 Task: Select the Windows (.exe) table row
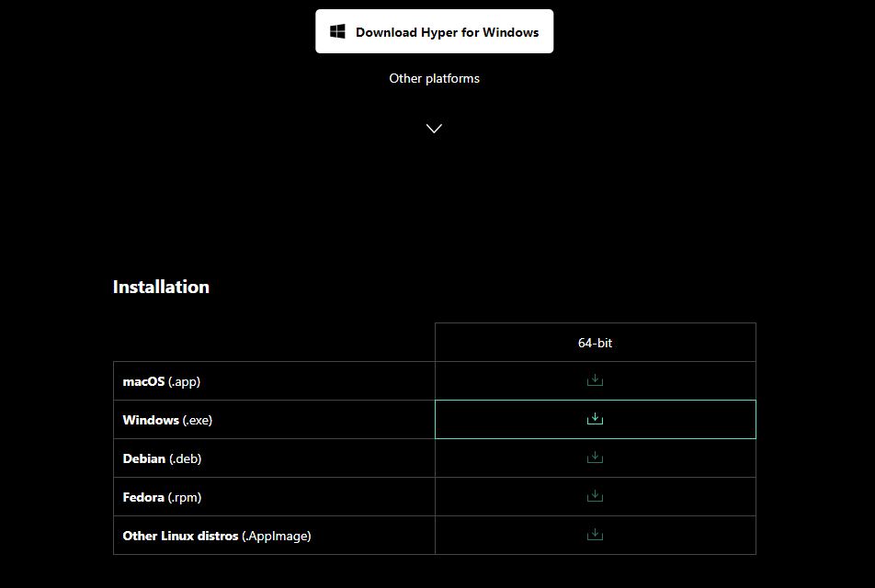pos(274,419)
